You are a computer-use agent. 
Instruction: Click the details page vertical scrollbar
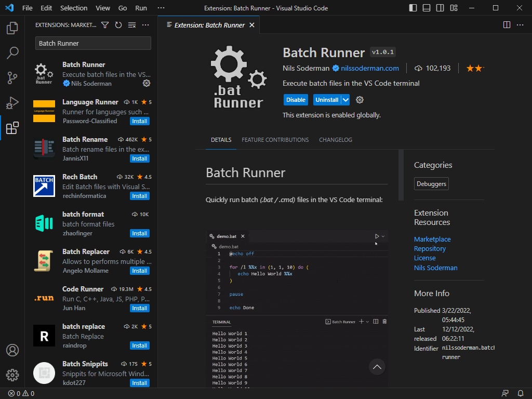401,175
